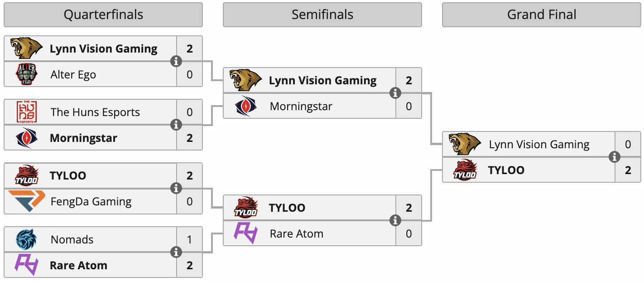Click the Semifinals column header
The height and width of the screenshot is (282, 644).
point(322,15)
